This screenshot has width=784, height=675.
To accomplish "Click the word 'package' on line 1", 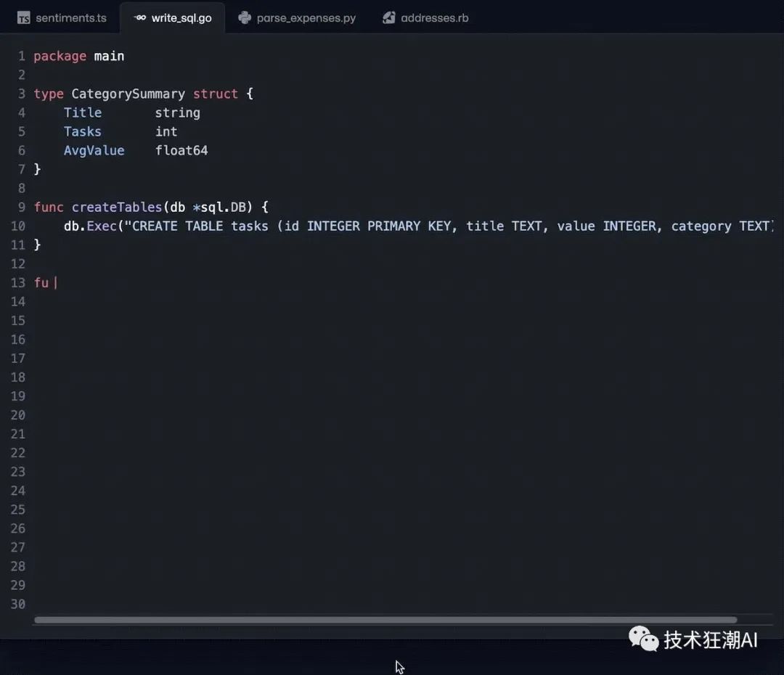I will point(60,57).
